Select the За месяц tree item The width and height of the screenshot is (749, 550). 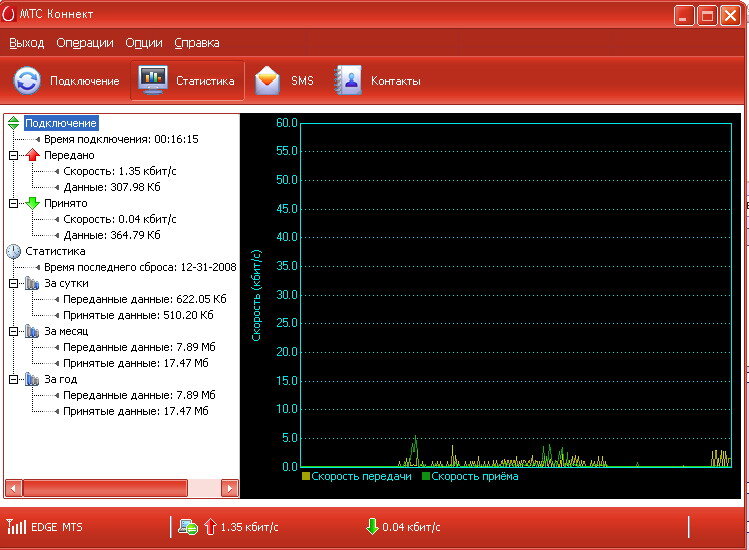tap(66, 331)
